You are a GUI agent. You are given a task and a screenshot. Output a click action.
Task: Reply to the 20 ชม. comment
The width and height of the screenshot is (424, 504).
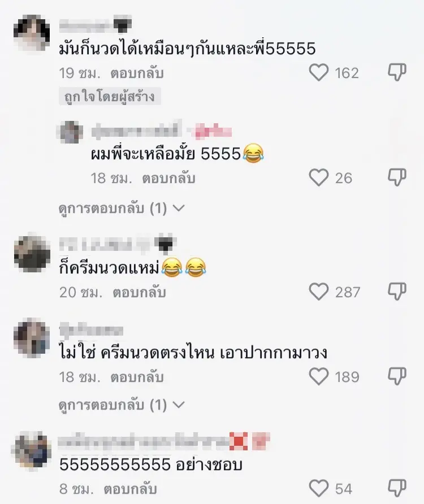tap(139, 293)
